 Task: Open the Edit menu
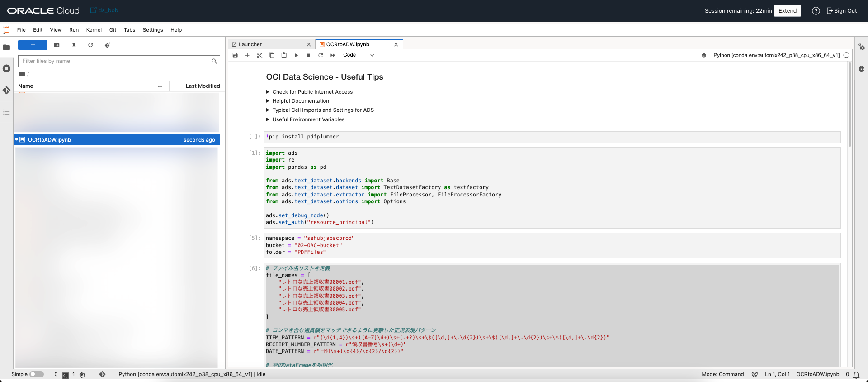click(x=38, y=30)
